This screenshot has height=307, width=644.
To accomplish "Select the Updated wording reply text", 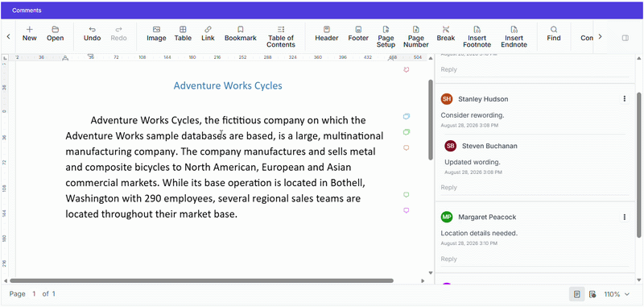I will [x=473, y=162].
